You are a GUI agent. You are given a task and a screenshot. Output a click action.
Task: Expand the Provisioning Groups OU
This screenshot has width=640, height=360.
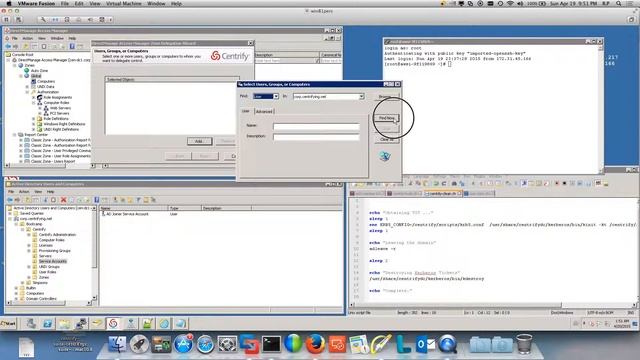(29, 251)
